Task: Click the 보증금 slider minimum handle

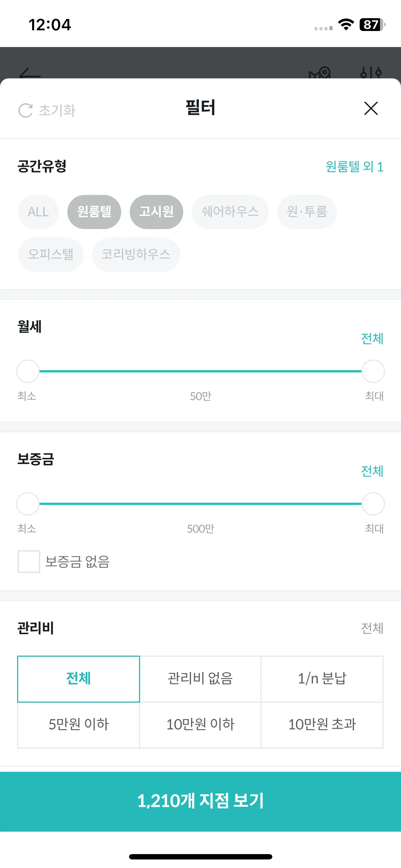Action: coord(28,504)
